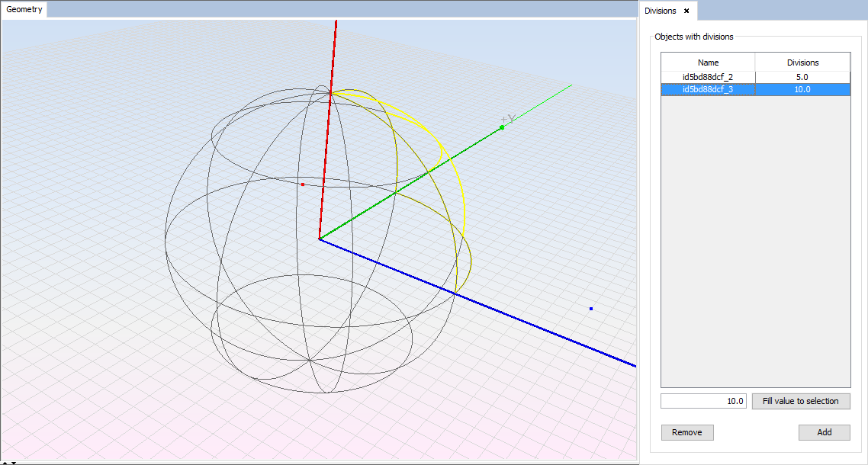The height and width of the screenshot is (465, 868).
Task: Click the divisions value input field
Action: 702,401
